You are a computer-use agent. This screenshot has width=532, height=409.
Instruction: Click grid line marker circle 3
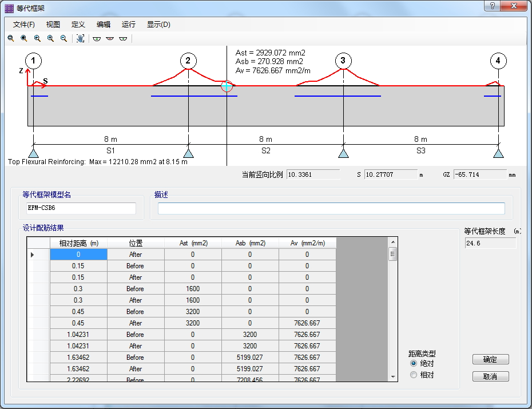[x=343, y=61]
